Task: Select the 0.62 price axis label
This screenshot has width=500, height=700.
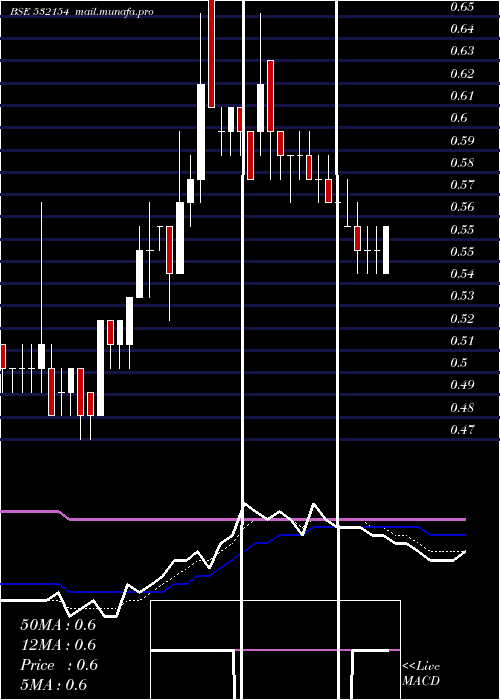Action: click(x=462, y=74)
